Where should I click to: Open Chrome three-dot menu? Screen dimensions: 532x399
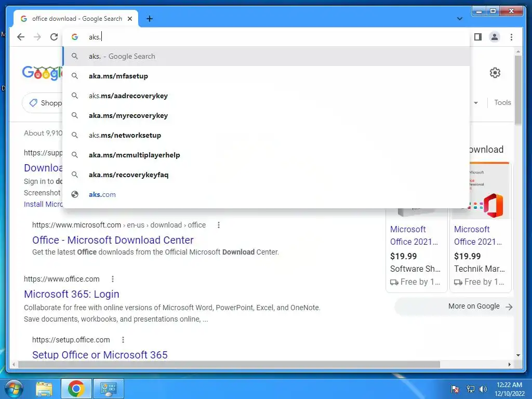click(511, 37)
